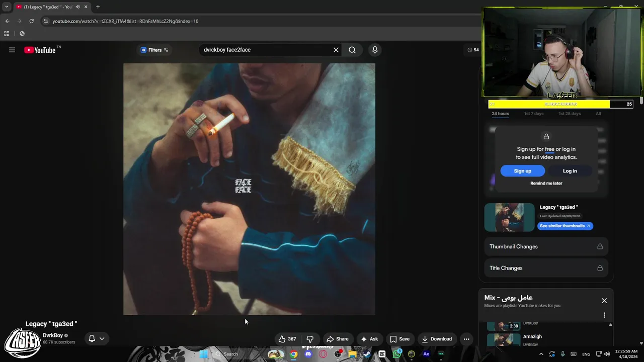Viewport: 644px width, 362px height.
Task: Toggle the subscription notification bell
Action: (92, 338)
